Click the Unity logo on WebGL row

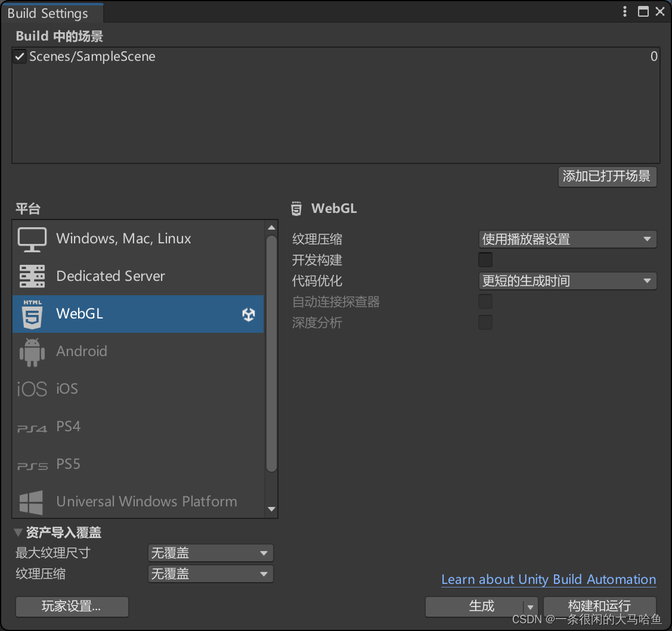point(249,314)
